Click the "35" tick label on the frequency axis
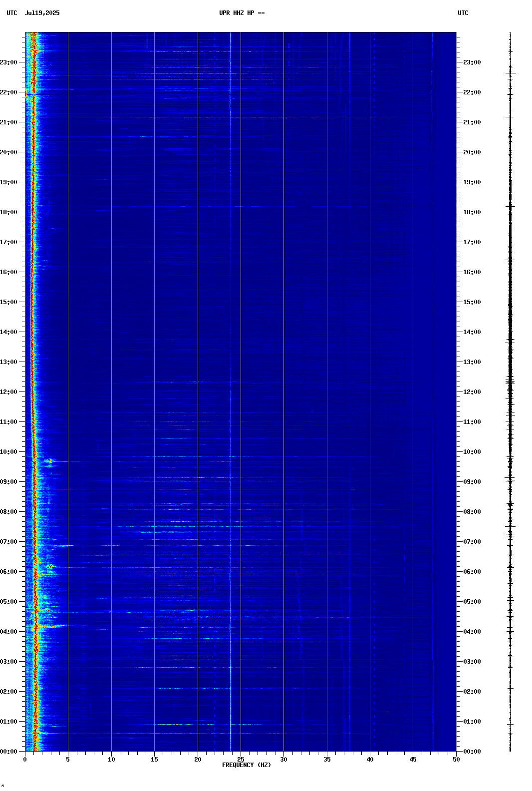Screen dimensions: 532x791 pyautogui.click(x=327, y=760)
